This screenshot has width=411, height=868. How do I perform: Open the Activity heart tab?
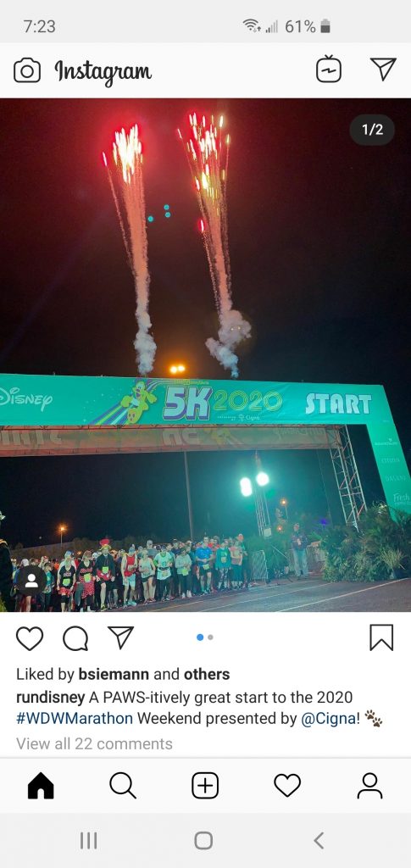tap(287, 786)
